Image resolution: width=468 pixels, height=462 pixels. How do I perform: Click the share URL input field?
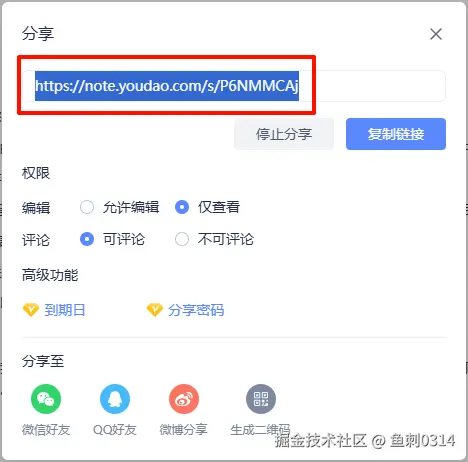[x=234, y=86]
